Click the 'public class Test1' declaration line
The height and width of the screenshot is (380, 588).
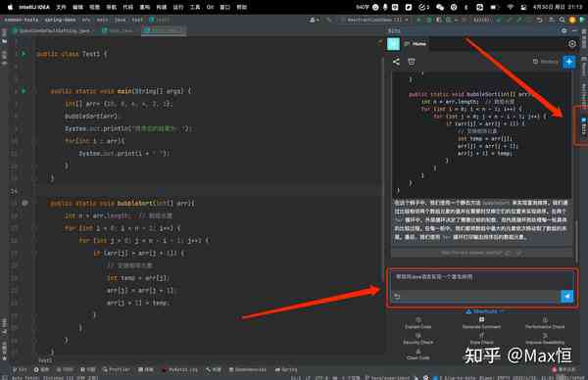(x=72, y=54)
